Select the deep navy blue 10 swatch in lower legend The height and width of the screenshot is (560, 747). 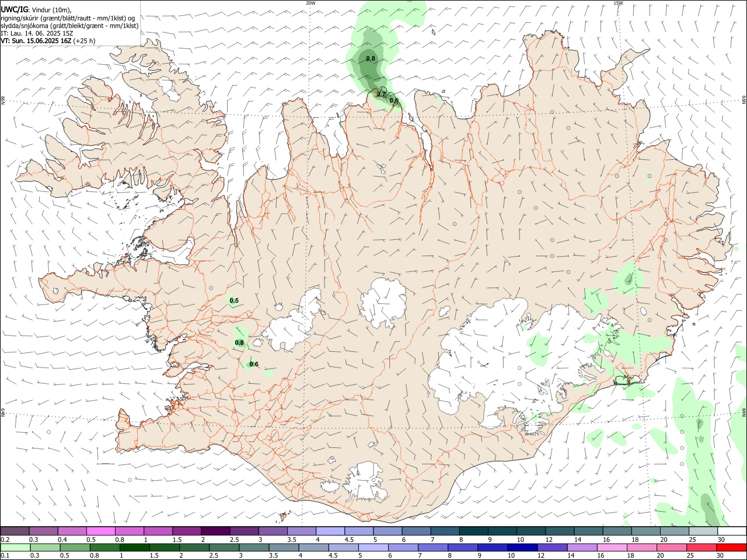tap(522, 548)
